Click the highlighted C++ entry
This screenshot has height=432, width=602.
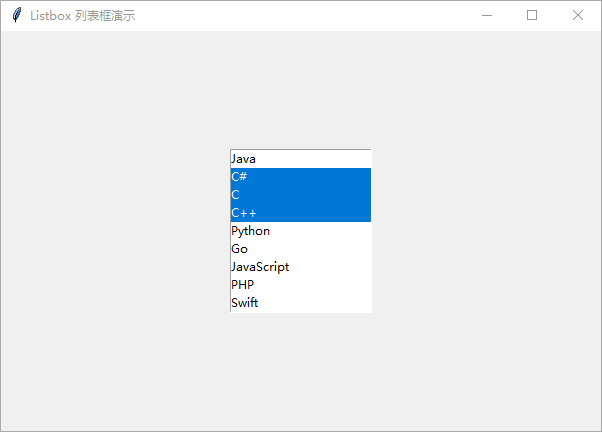(301, 213)
